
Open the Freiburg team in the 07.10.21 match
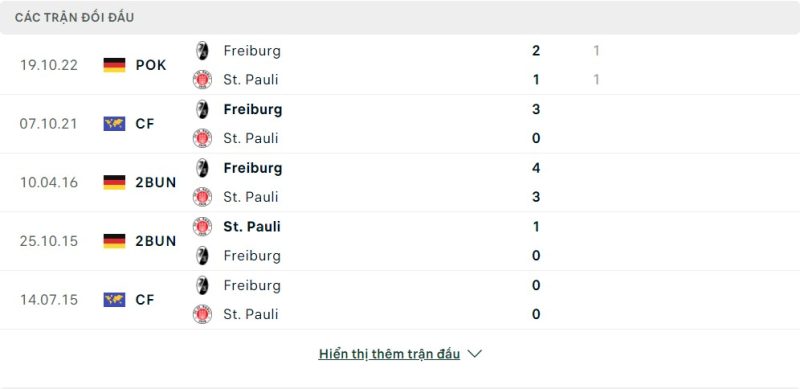[x=253, y=109]
